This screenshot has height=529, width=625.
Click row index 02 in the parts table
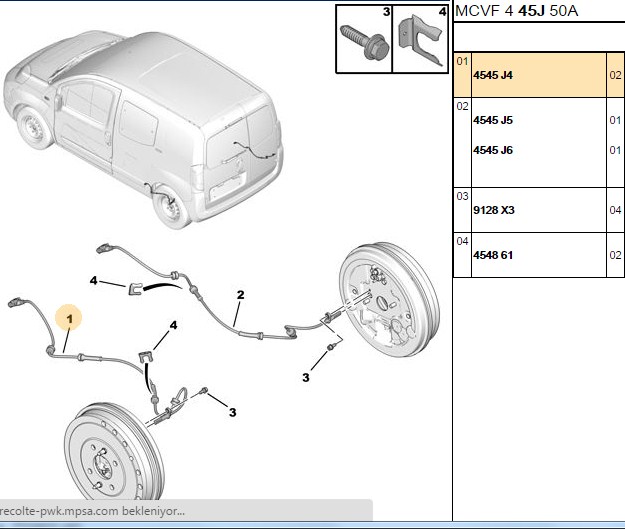click(x=462, y=106)
